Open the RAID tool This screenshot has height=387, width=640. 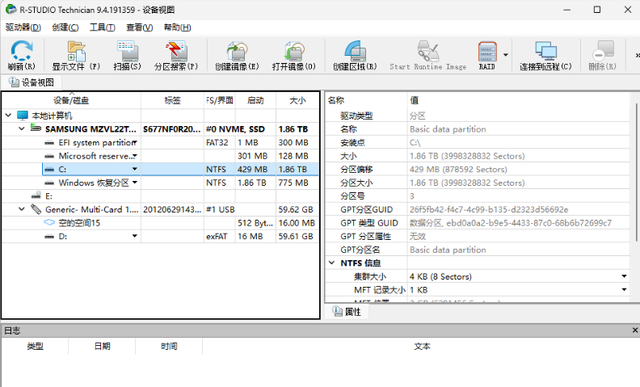[487, 55]
